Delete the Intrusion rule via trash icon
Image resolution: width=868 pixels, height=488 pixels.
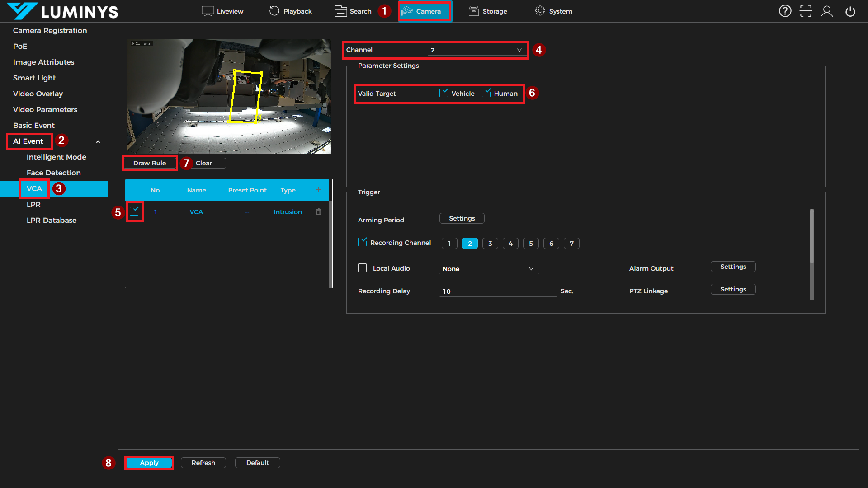(319, 211)
